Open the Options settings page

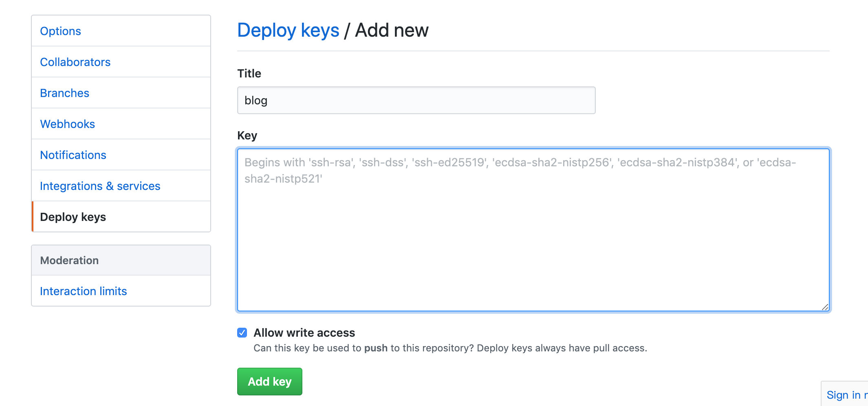coord(60,31)
